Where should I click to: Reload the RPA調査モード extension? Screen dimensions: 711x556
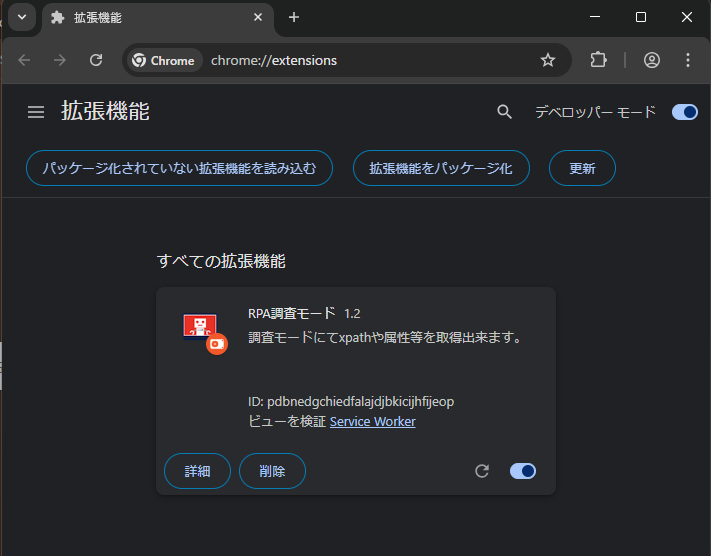click(x=482, y=471)
